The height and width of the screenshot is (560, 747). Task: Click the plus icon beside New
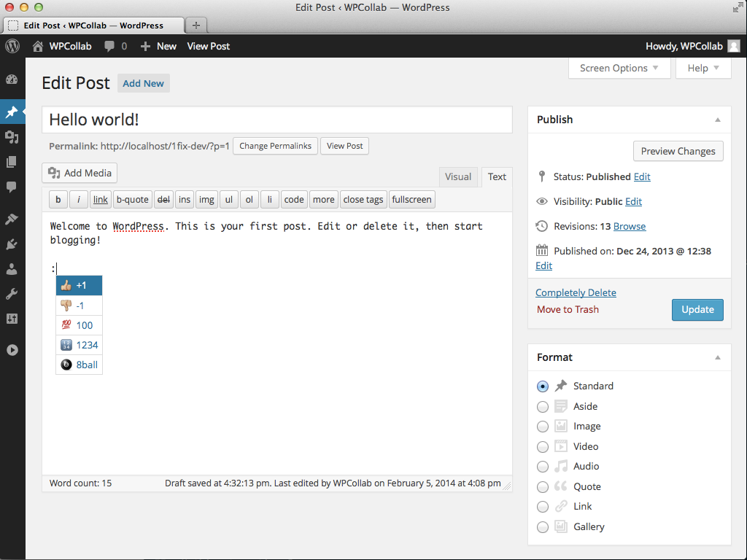coord(145,46)
